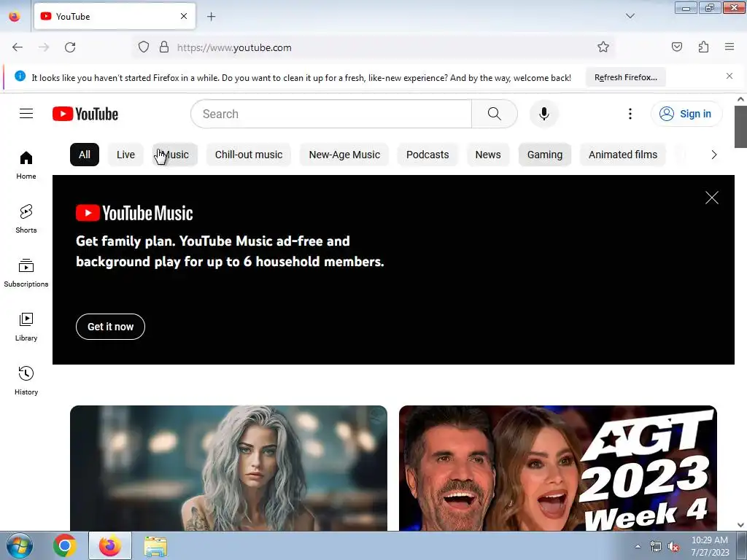Click scrollbar up arrow

click(740, 99)
